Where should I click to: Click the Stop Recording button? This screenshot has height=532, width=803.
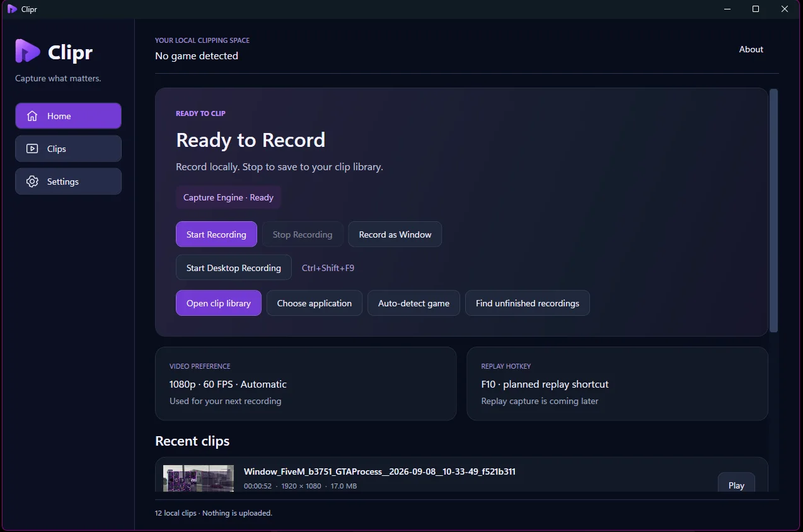(303, 234)
